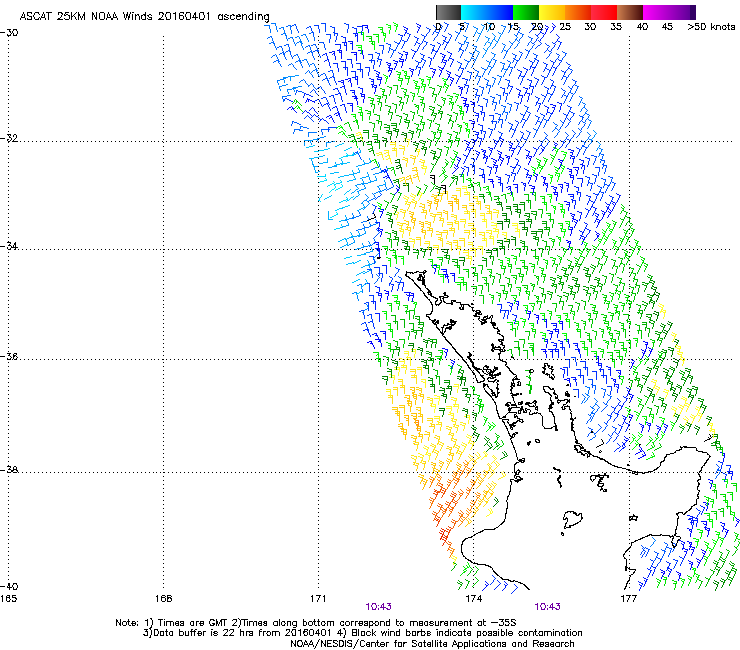
Task: Click the longitude label '174'
Action: tap(473, 599)
